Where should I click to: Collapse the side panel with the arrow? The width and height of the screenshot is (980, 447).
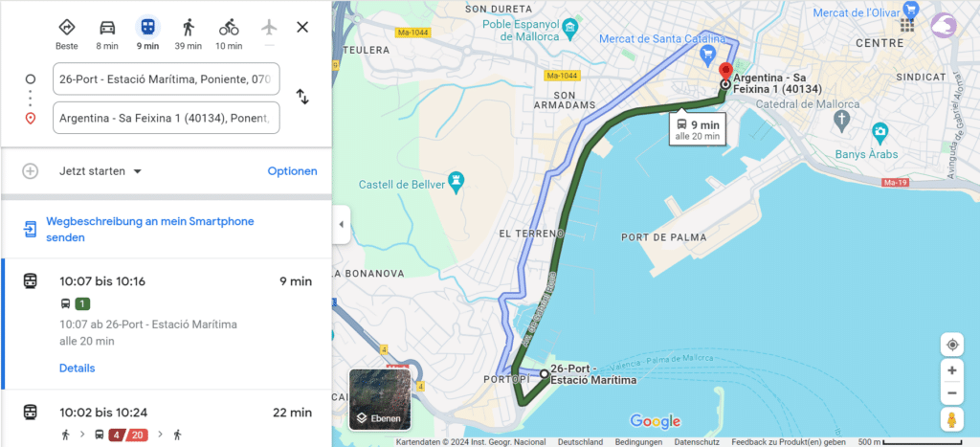(x=342, y=224)
